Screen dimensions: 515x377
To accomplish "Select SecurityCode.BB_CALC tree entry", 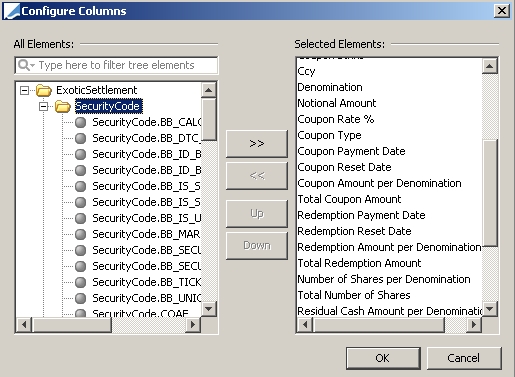I will [x=147, y=122].
